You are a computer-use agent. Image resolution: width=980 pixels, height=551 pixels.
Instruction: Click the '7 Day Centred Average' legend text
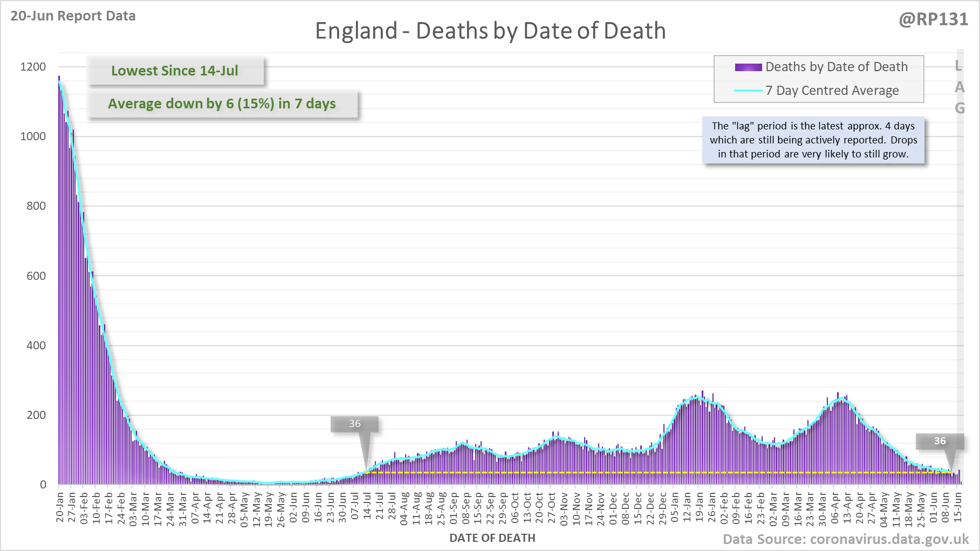[832, 91]
